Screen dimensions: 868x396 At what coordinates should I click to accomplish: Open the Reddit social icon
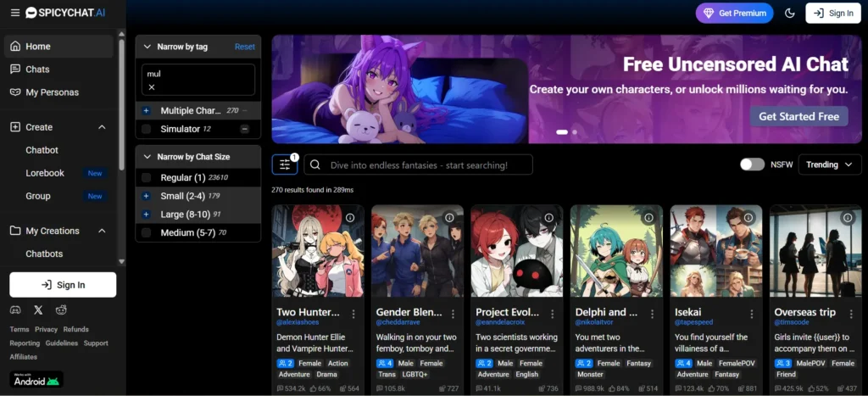(61, 310)
